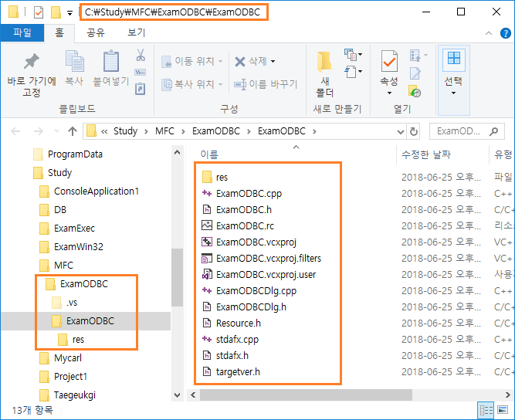Image resolution: width=515 pixels, height=420 pixels.
Task: Switch to the Share (공유) tab
Action: [x=96, y=33]
